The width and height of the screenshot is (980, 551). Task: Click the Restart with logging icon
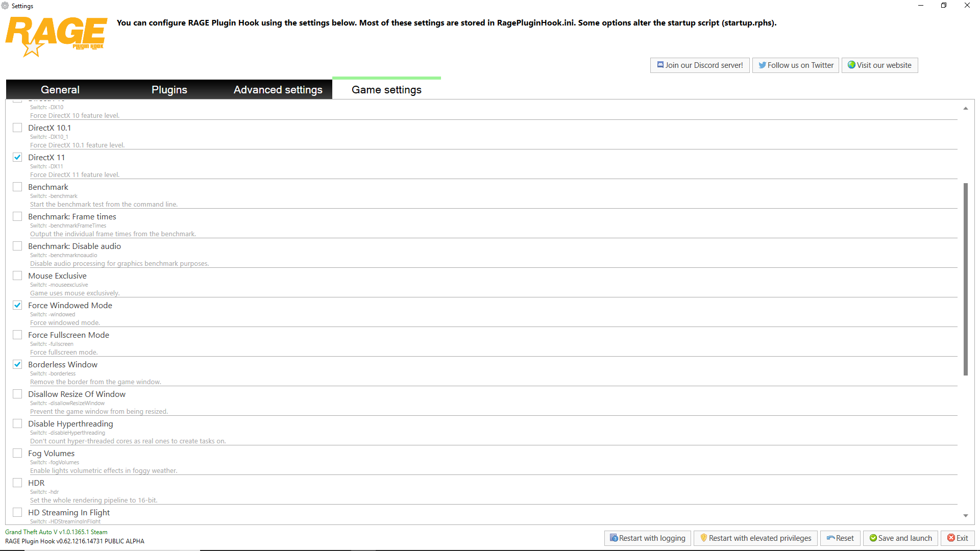click(x=614, y=538)
